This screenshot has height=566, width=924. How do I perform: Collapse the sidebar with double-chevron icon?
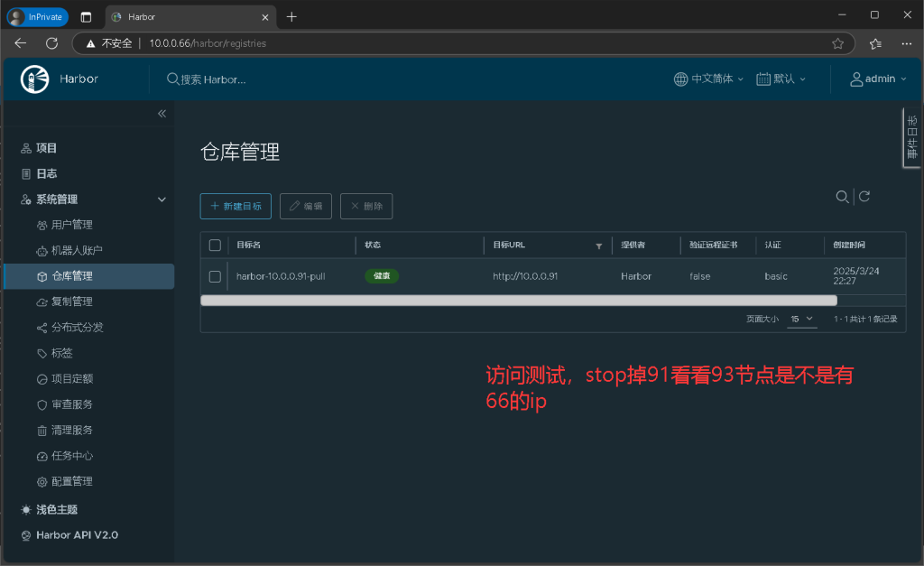point(162,114)
